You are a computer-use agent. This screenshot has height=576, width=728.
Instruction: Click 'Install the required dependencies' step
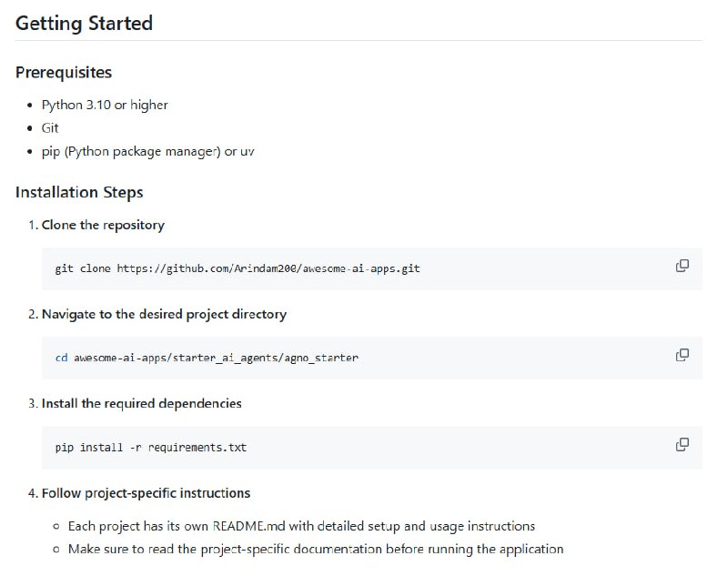pos(141,403)
